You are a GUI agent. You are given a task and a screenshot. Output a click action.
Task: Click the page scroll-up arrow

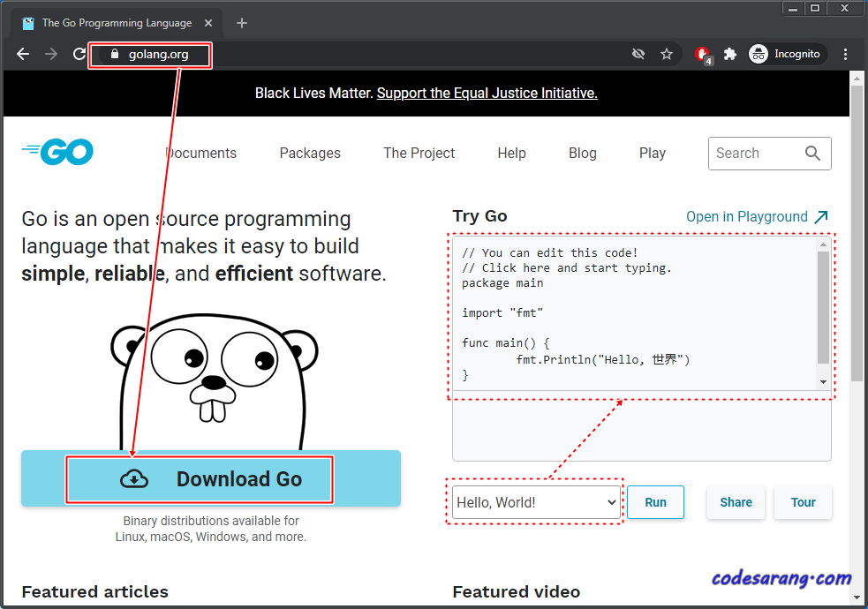click(857, 79)
